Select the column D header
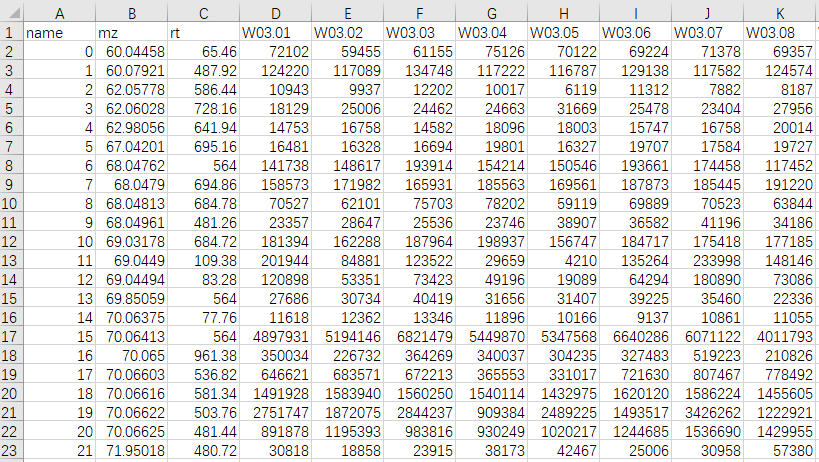The image size is (819, 462). (275, 13)
